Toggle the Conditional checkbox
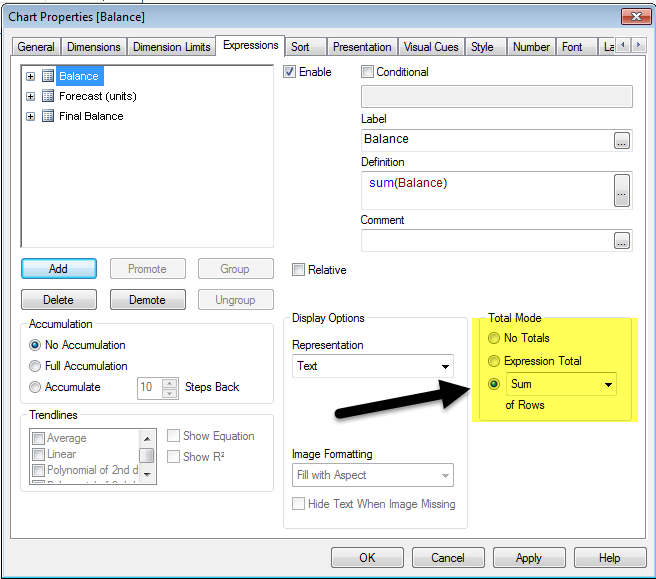 367,72
